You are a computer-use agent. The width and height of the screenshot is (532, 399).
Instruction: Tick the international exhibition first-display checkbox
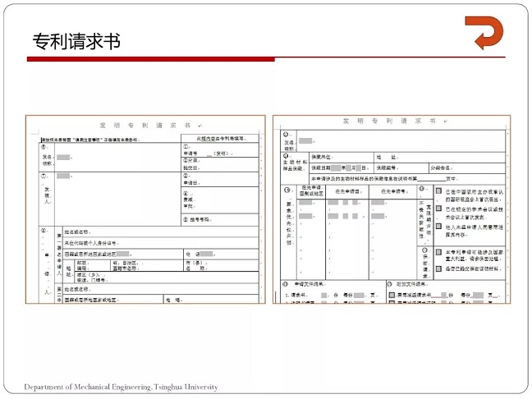coord(438,191)
